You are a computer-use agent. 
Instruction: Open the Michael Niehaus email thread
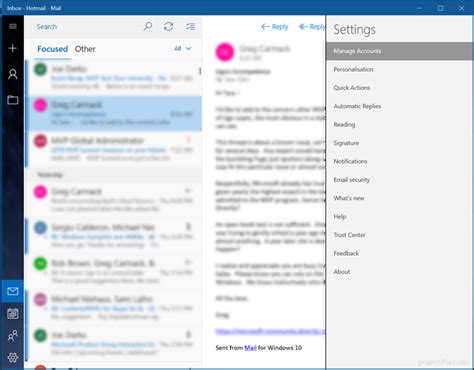[x=114, y=307]
